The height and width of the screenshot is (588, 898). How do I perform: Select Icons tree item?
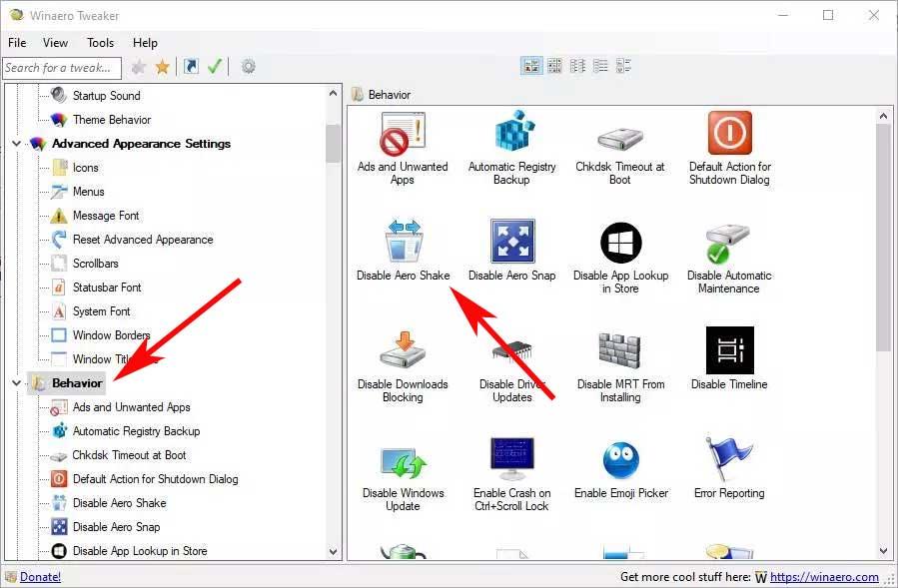(x=85, y=168)
